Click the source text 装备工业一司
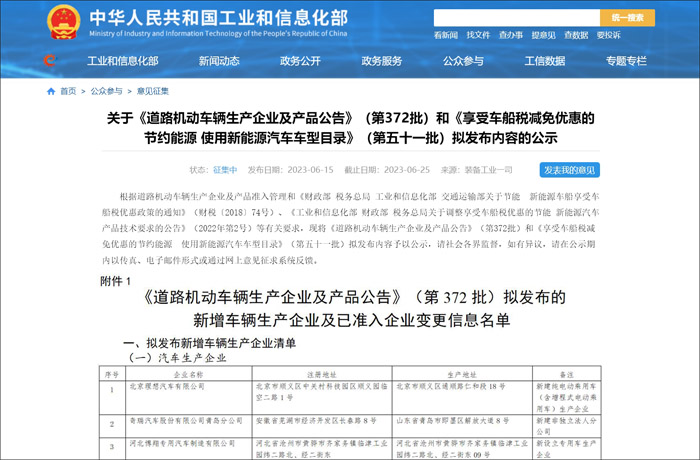This screenshot has height=460, width=700. pos(488,170)
